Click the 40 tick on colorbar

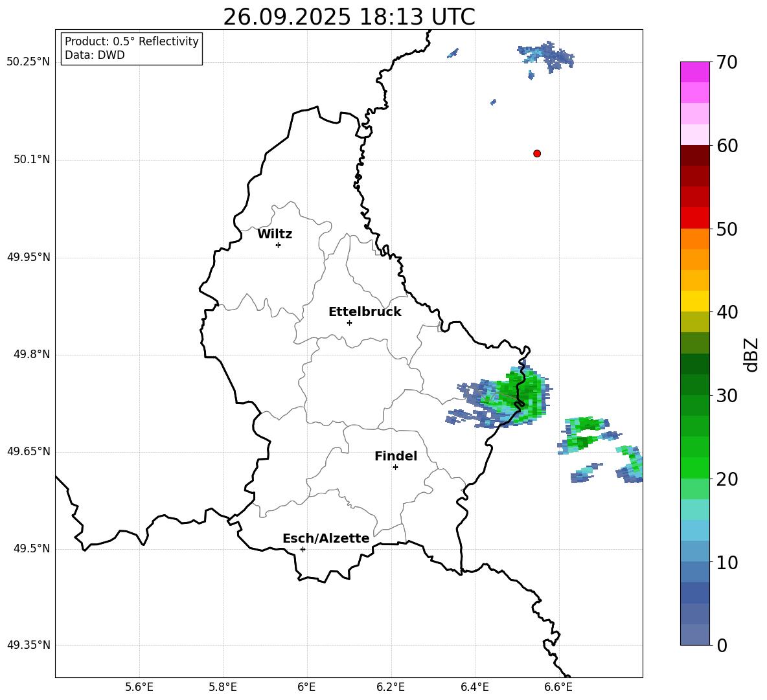(727, 312)
